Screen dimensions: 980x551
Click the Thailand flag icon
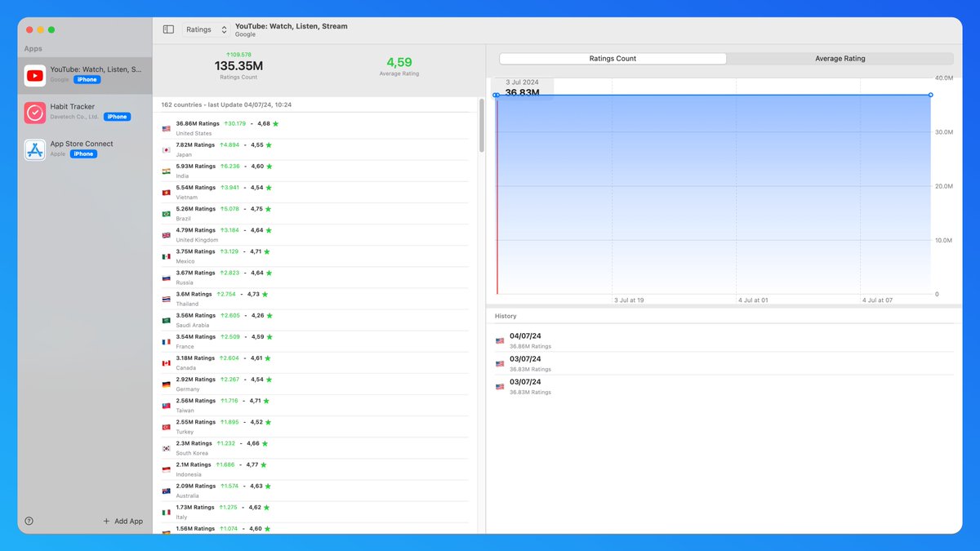[166, 299]
